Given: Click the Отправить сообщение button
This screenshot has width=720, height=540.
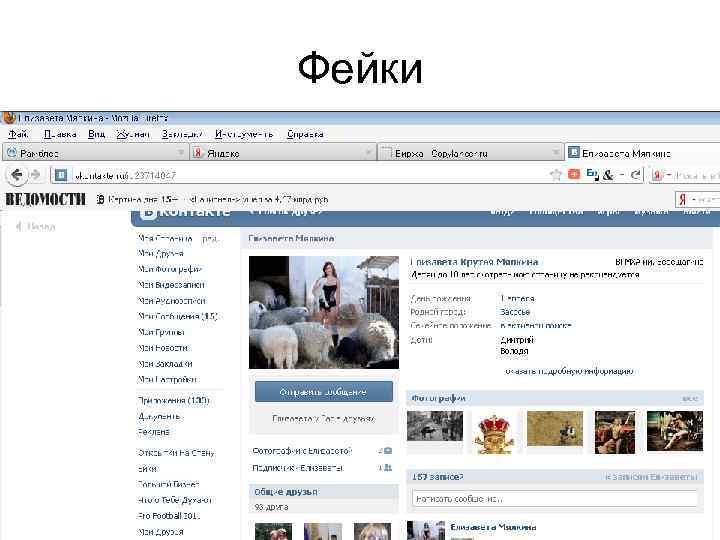Looking at the screenshot, I should coord(324,392).
